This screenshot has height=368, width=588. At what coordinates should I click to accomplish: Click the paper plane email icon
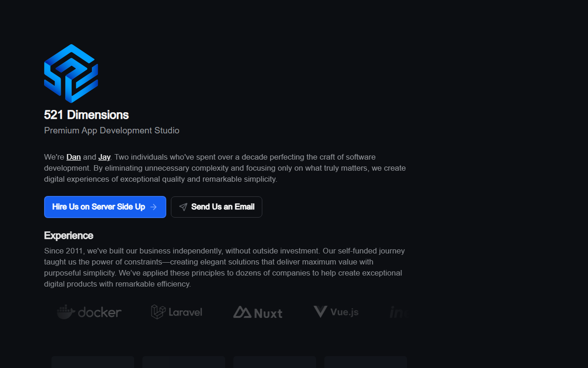183,207
